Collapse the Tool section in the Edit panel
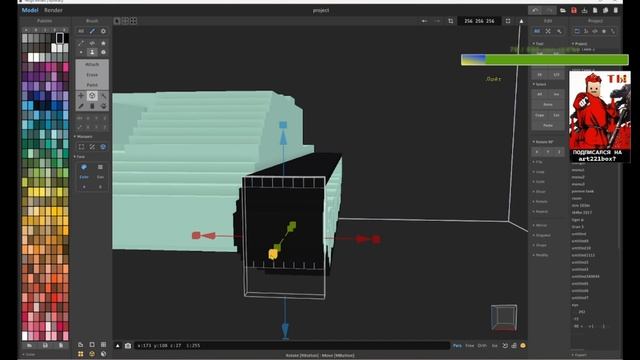The width and height of the screenshot is (640, 360). [x=538, y=43]
